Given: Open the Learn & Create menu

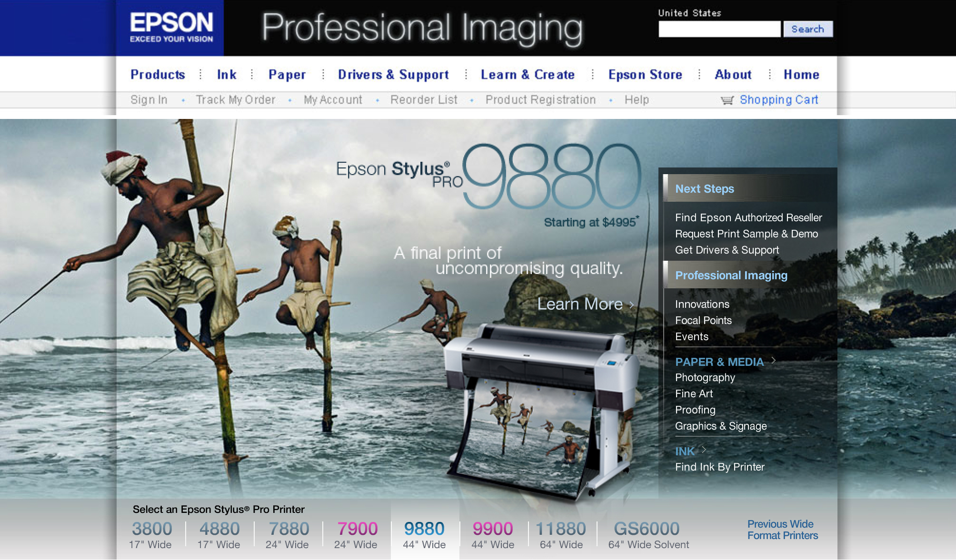Looking at the screenshot, I should 528,75.
